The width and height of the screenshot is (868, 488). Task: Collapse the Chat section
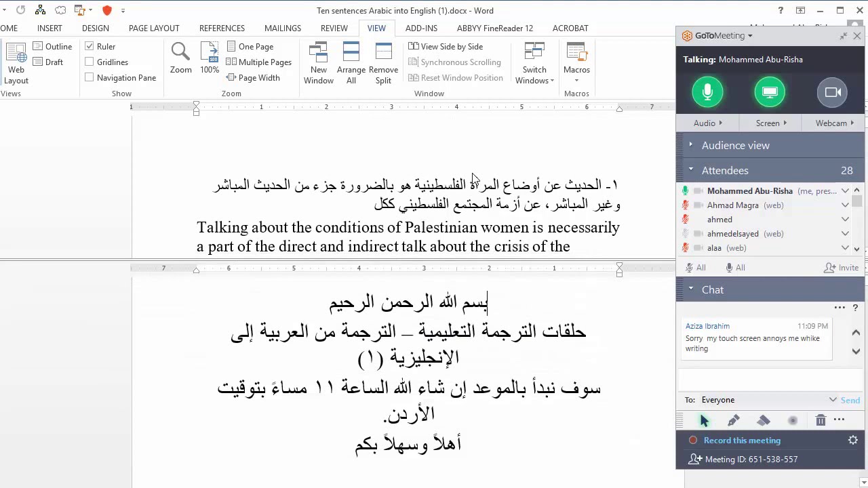690,289
